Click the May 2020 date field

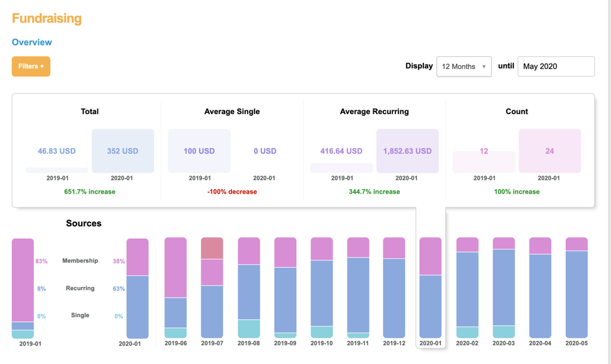[x=555, y=66]
